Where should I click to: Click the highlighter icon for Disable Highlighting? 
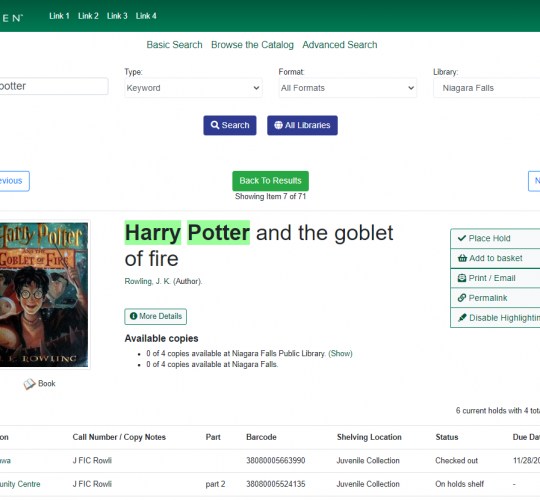462,317
